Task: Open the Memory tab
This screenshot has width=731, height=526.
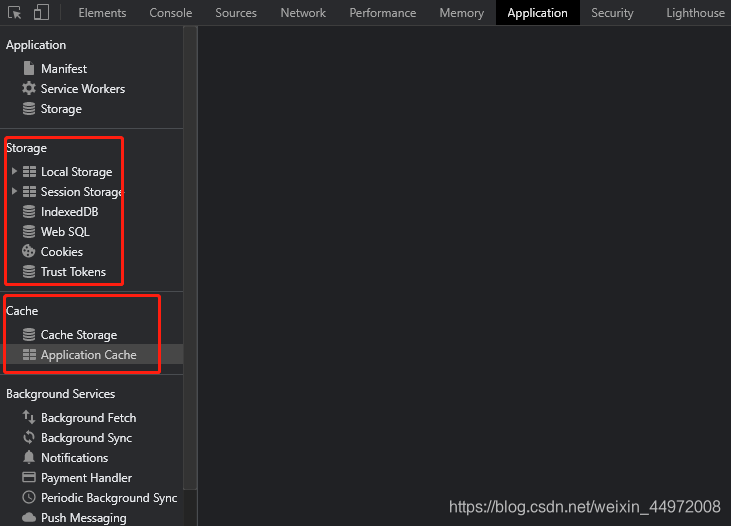Action: tap(462, 13)
